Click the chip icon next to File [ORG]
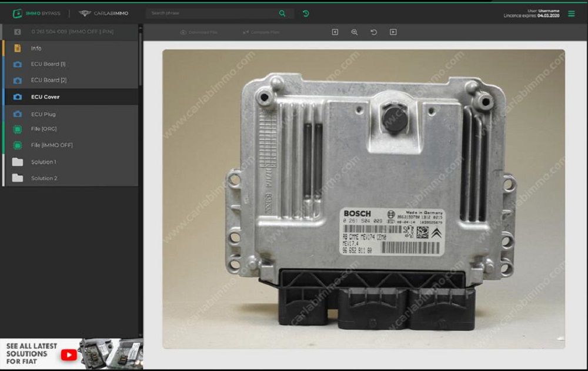The height and width of the screenshot is (371, 588). pos(16,129)
